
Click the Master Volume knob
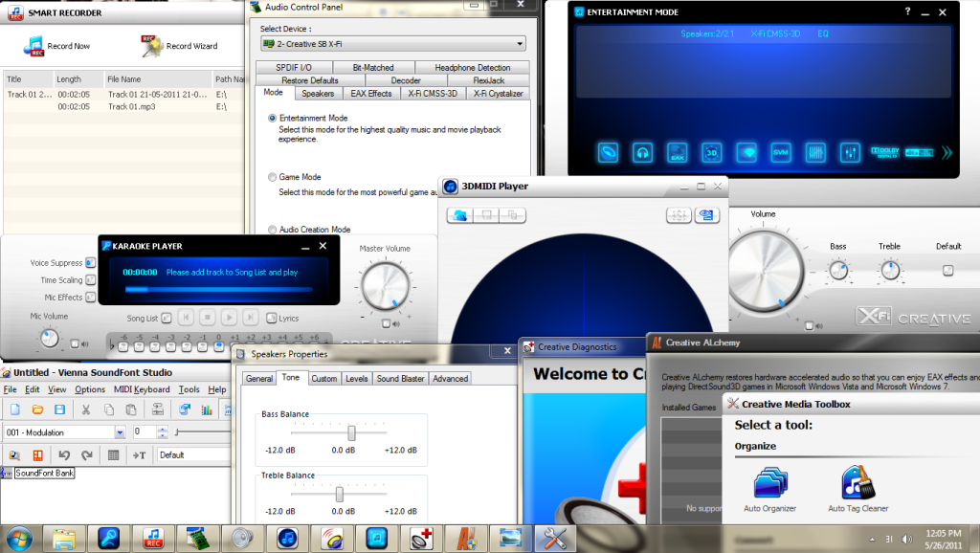pos(385,286)
